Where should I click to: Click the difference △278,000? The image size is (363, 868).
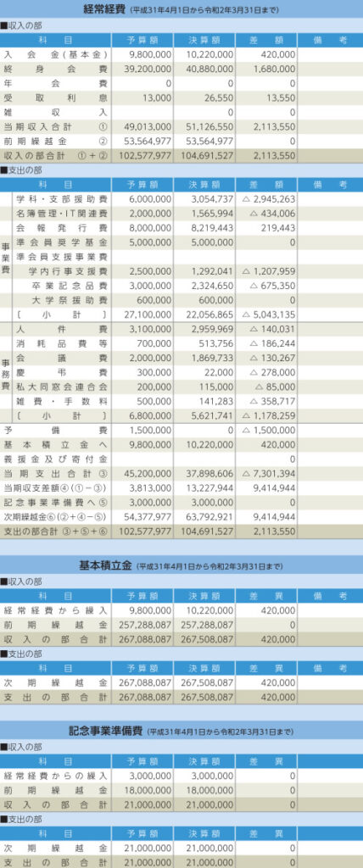coord(272,373)
